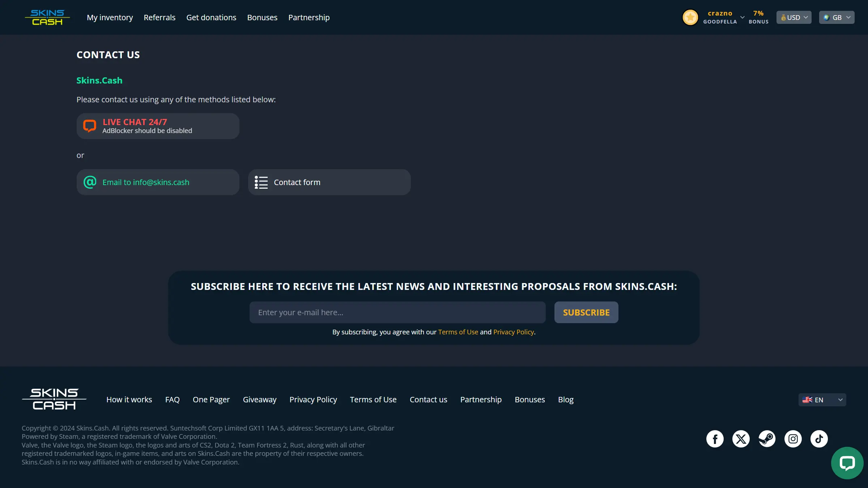The width and height of the screenshot is (868, 488).
Task: Open the Giveaway footer link
Action: tap(260, 399)
